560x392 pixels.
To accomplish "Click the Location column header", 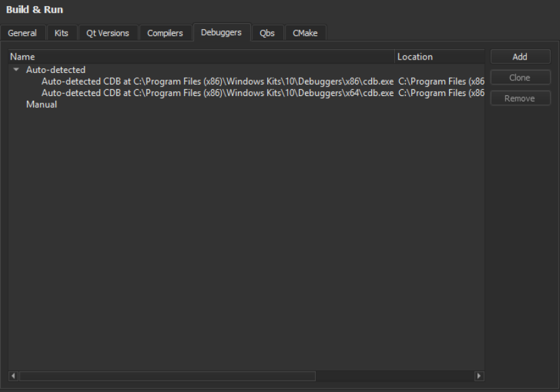I will tap(440, 57).
